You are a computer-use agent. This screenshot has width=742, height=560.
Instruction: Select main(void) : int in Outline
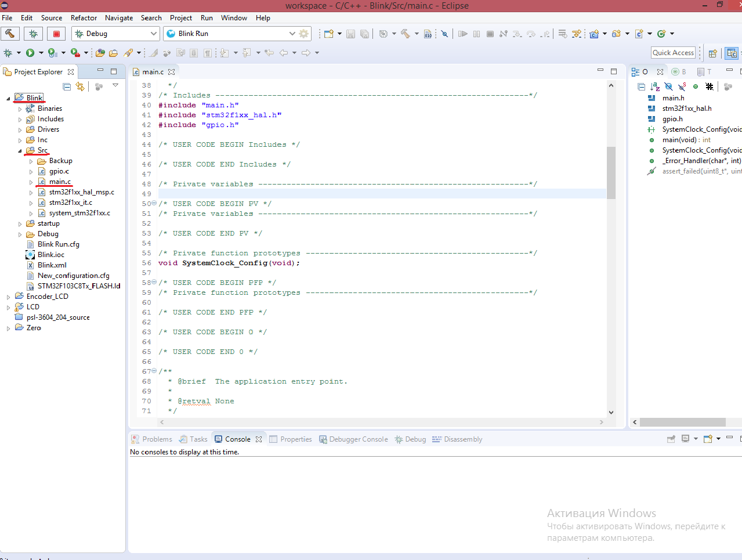[x=686, y=140]
